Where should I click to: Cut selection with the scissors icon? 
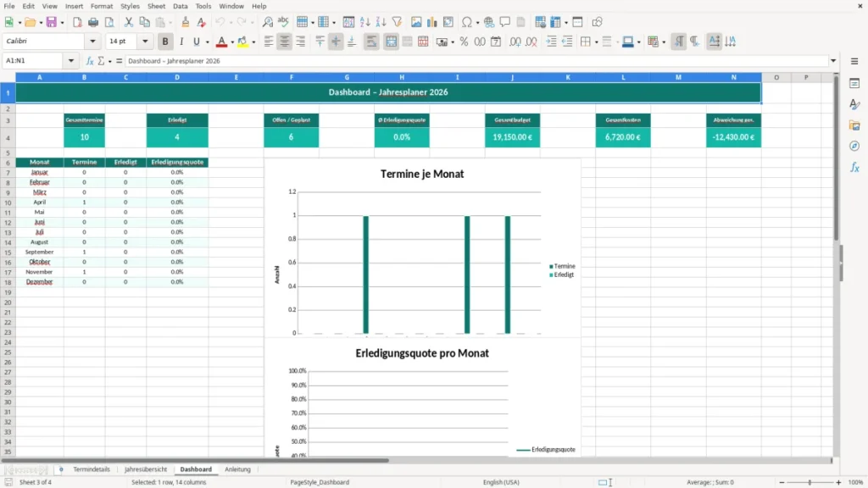(129, 22)
